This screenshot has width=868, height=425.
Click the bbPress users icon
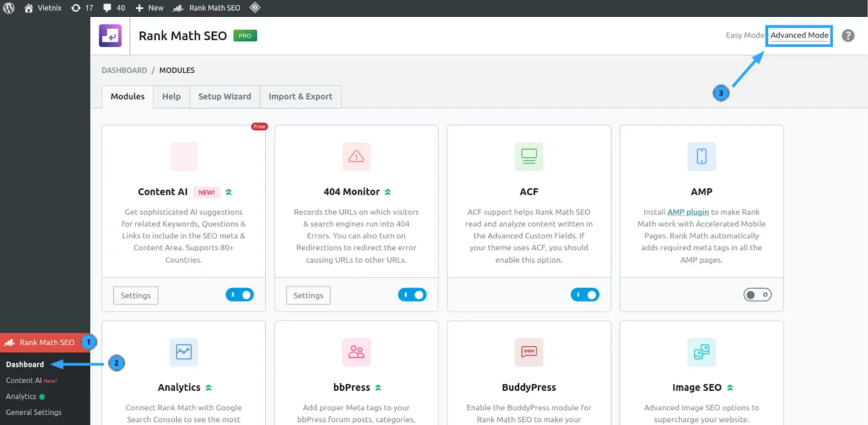[x=356, y=352]
